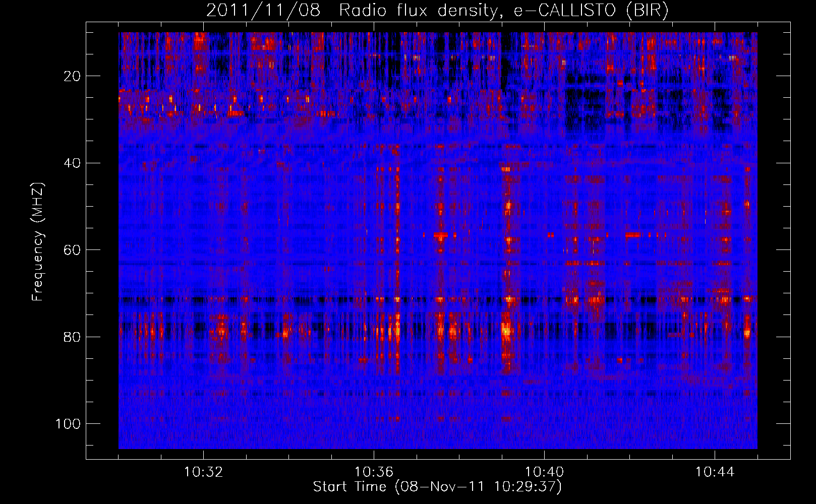Click the 10:32 time tick label

tap(203, 472)
